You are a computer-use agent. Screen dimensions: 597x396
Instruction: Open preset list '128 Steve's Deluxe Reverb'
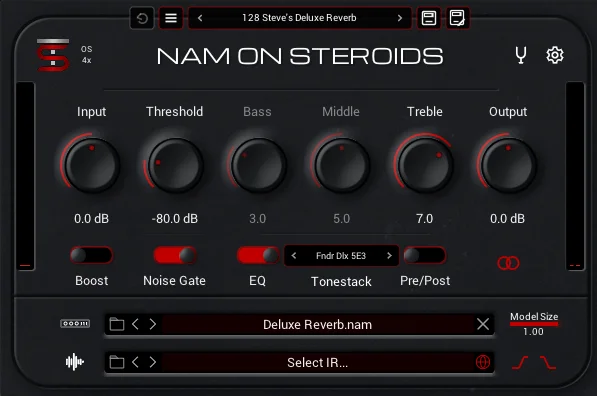click(x=299, y=18)
